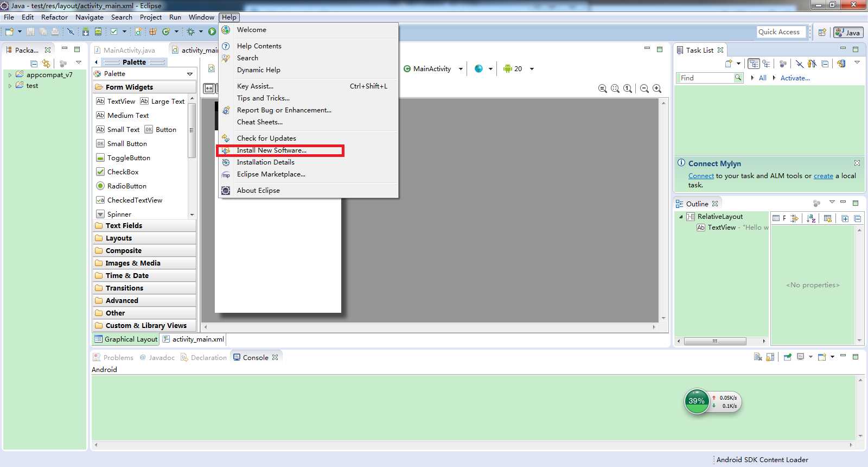Toggle Focus on Workweek in Task List
868x467 pixels.
(812, 64)
